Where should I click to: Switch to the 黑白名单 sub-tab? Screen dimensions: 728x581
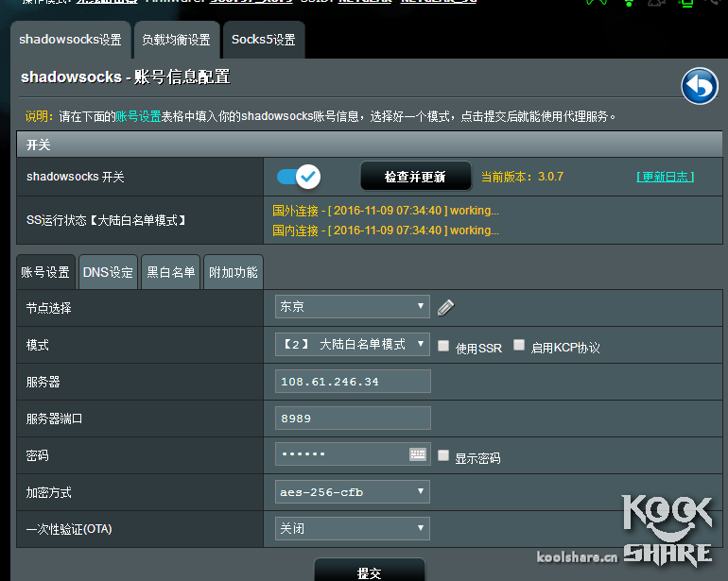click(x=170, y=272)
